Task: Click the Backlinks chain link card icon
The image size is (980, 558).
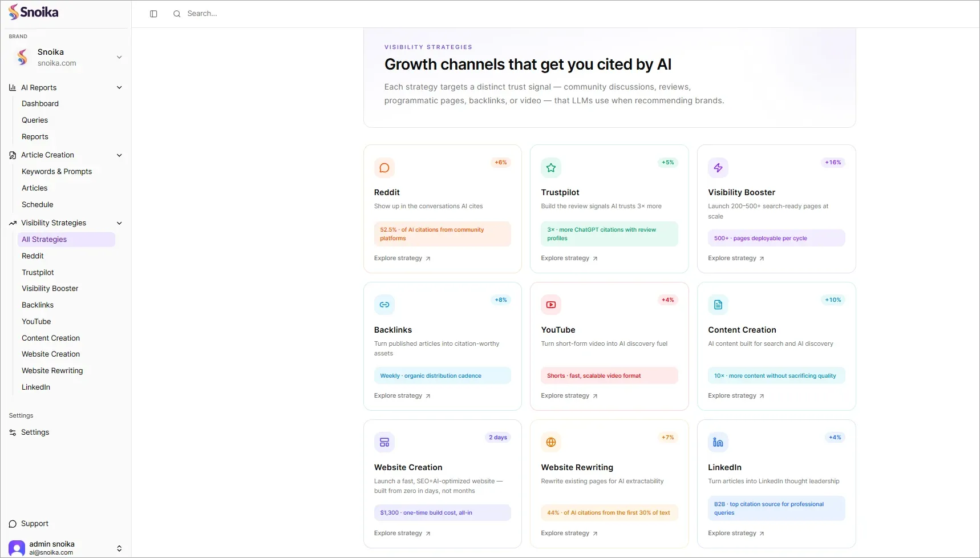Action: 384,305
